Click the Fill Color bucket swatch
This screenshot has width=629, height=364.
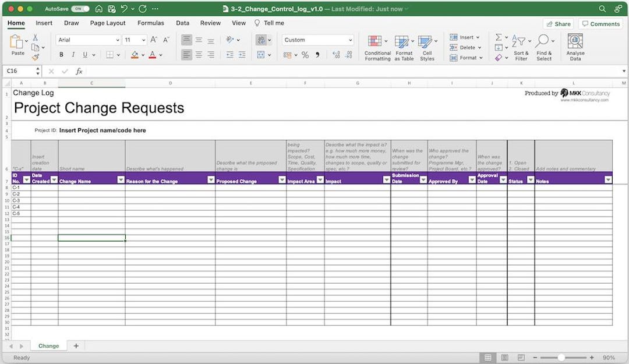tap(135, 55)
